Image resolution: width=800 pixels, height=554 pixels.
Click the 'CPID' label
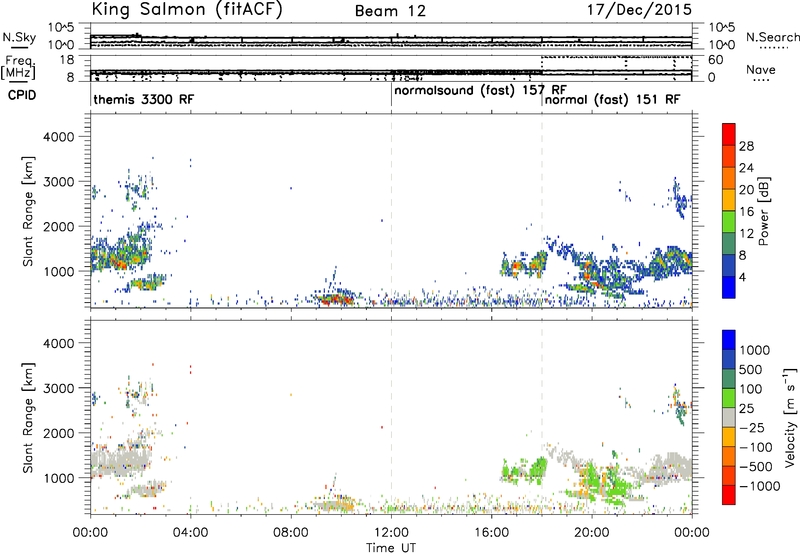click(22, 95)
